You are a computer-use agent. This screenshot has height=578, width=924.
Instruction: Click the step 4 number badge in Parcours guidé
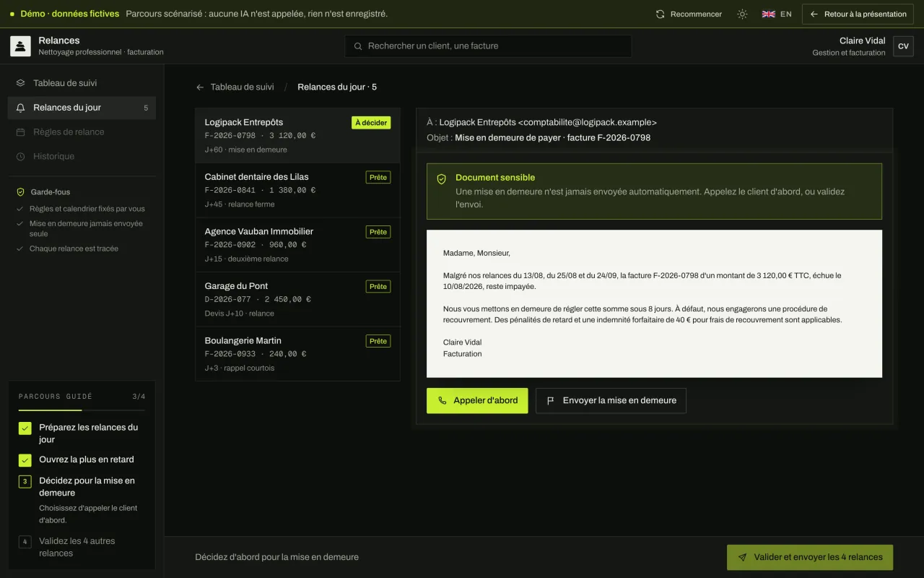click(25, 542)
